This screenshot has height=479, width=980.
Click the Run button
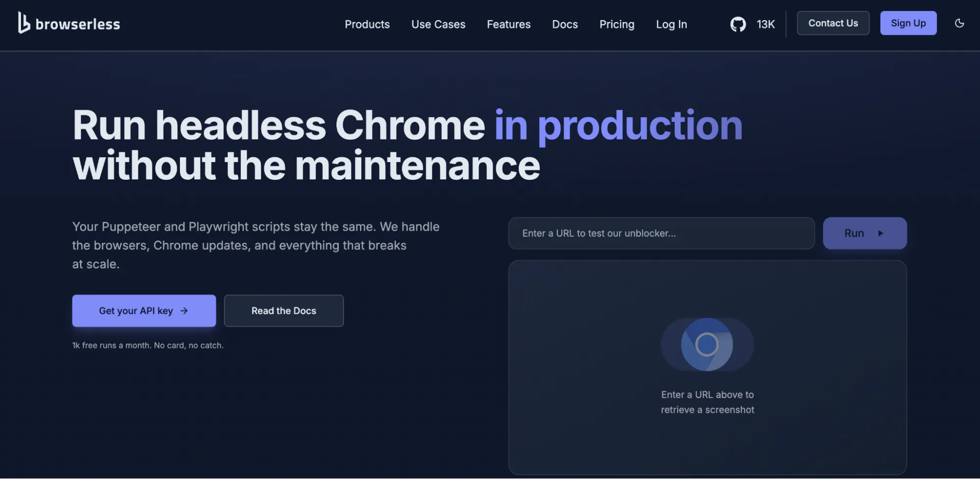pyautogui.click(x=865, y=233)
